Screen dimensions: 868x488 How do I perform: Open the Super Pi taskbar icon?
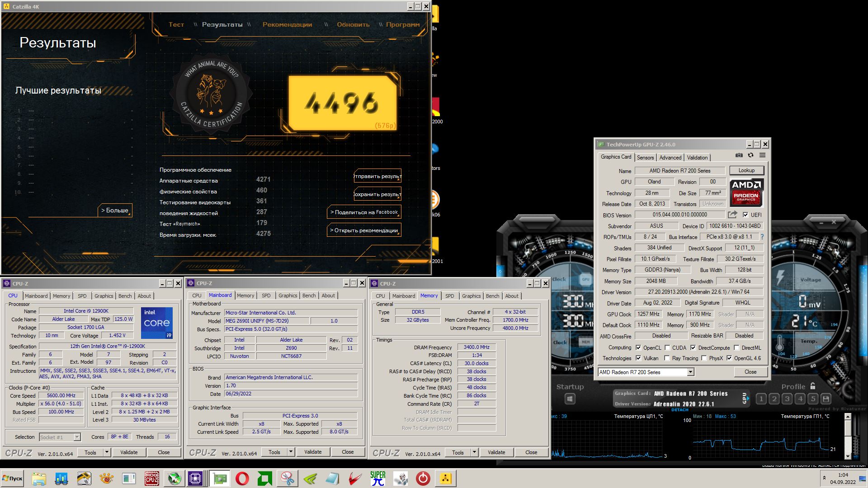(378, 478)
